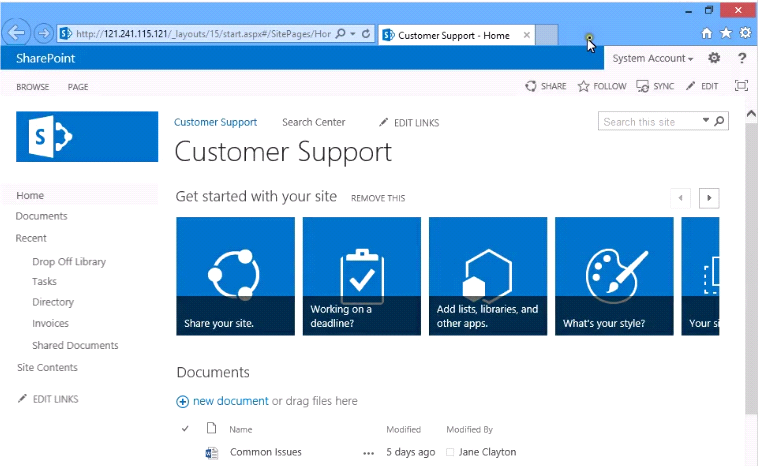Edit the page with pencil icon

[690, 86]
